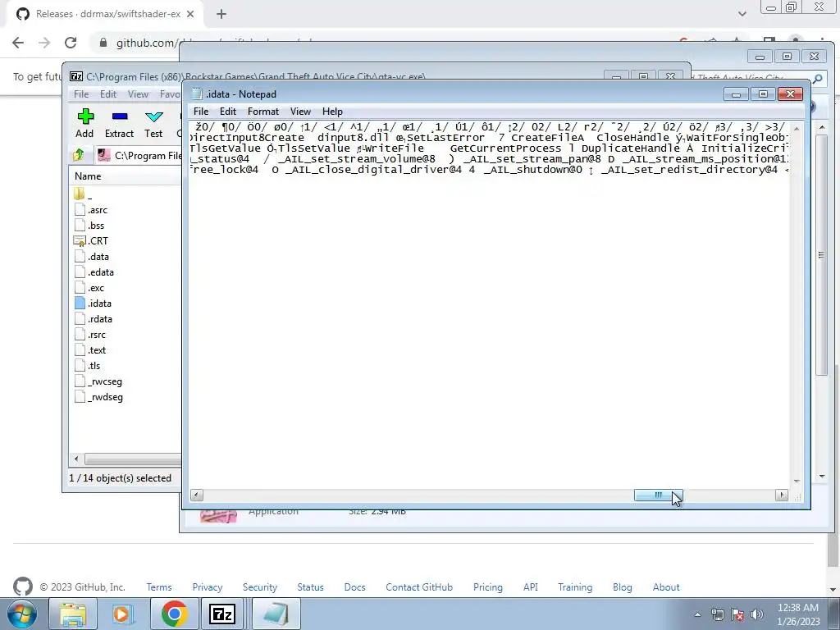840x630 pixels.
Task: Click the github.com address bar
Action: 146,43
